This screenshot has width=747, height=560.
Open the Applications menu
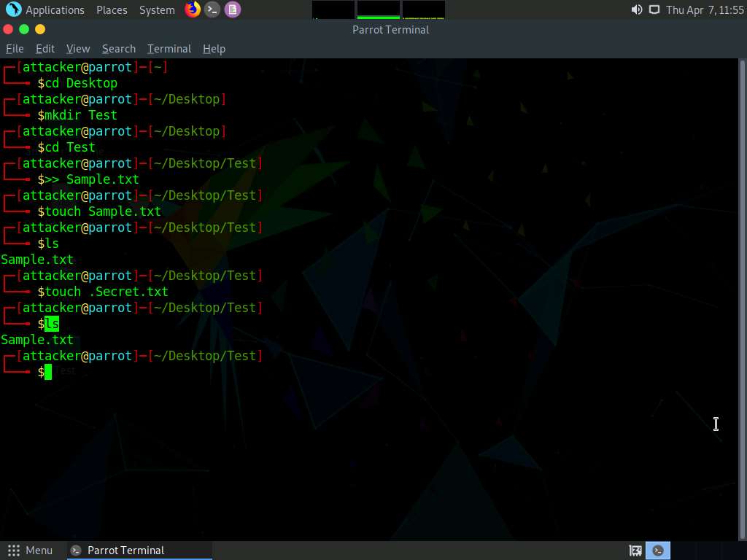[x=55, y=10]
